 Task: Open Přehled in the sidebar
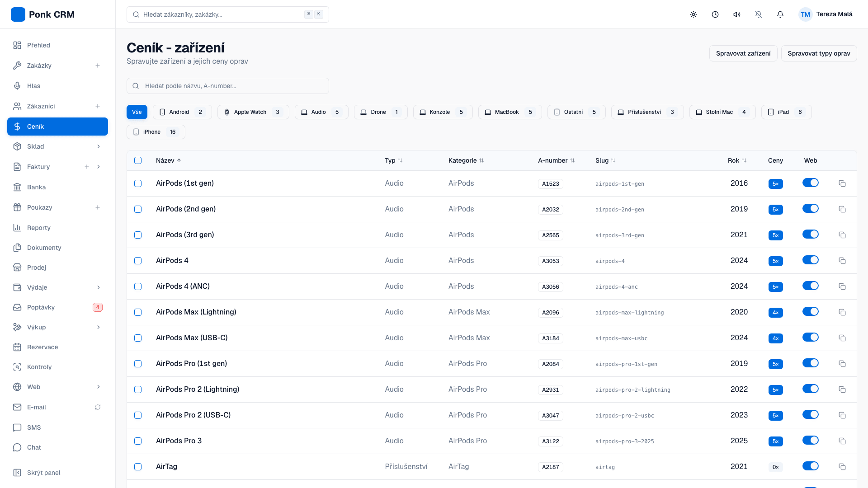[x=57, y=45]
